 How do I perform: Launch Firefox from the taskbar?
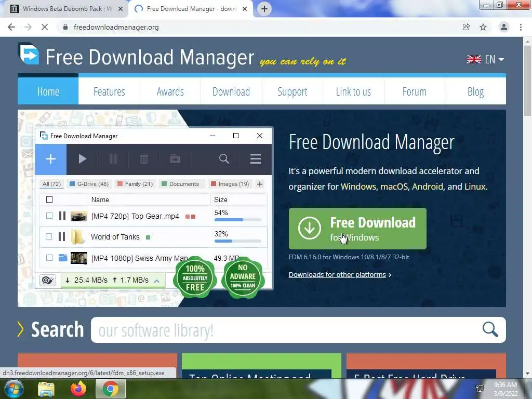point(78,389)
